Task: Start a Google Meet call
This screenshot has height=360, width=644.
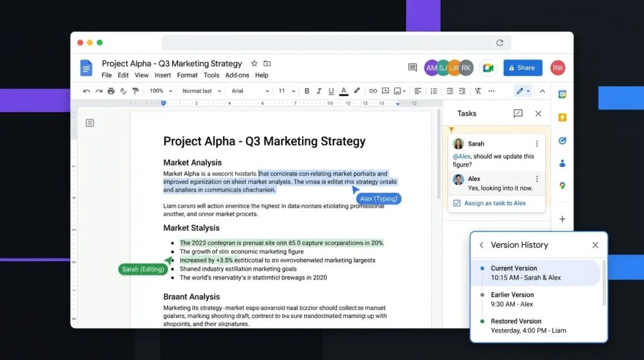Action: pos(488,68)
